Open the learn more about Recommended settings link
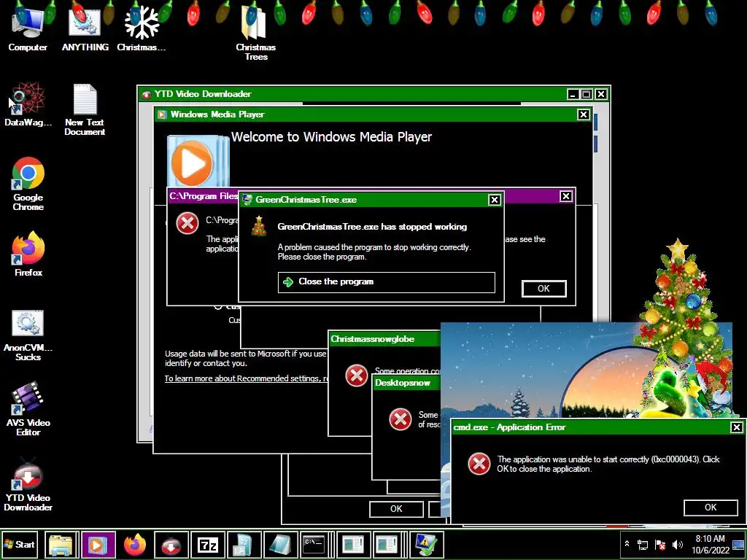This screenshot has width=747, height=560. click(x=247, y=378)
